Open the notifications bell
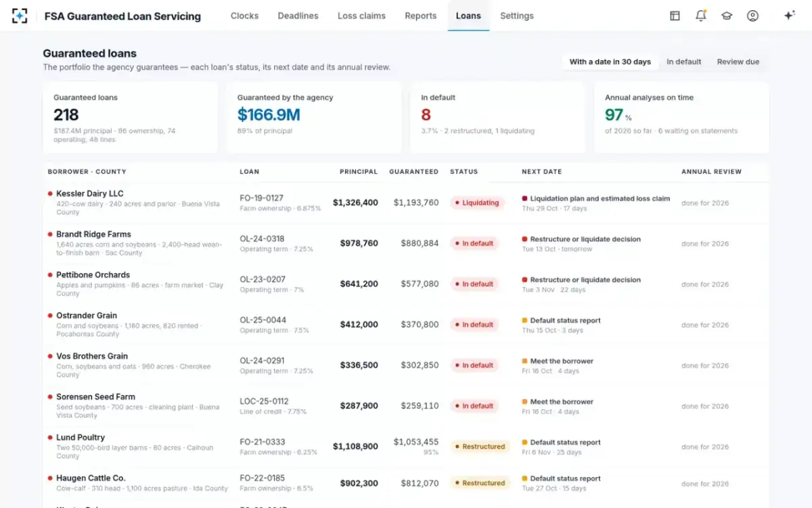 pos(701,16)
